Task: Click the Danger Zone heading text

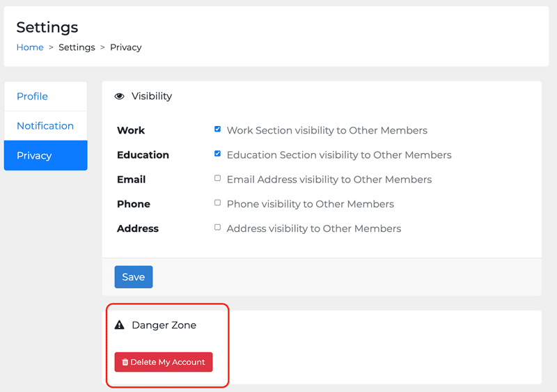Action: (x=164, y=325)
